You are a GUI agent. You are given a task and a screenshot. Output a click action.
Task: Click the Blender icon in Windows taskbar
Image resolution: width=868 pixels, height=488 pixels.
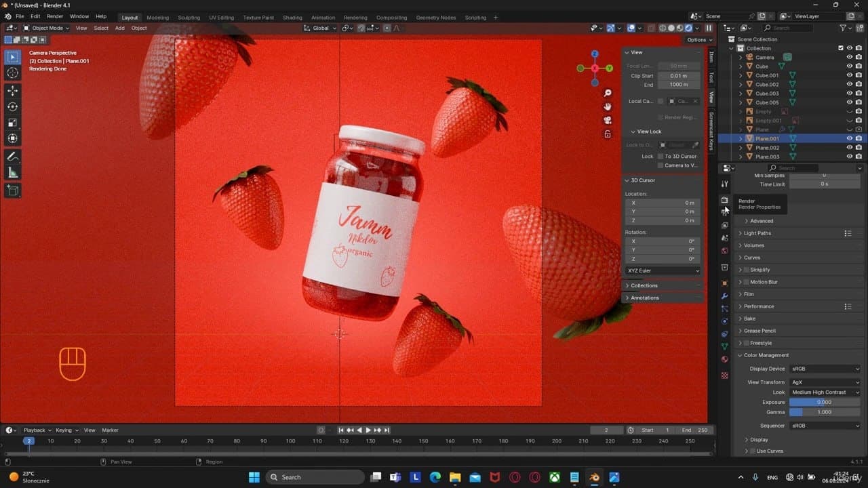pyautogui.click(x=594, y=477)
